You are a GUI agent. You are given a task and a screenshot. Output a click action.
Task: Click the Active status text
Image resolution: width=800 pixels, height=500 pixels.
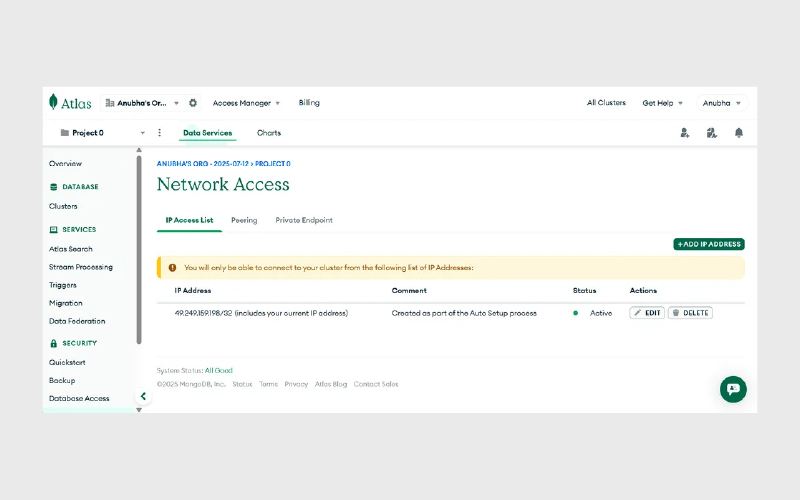click(601, 313)
